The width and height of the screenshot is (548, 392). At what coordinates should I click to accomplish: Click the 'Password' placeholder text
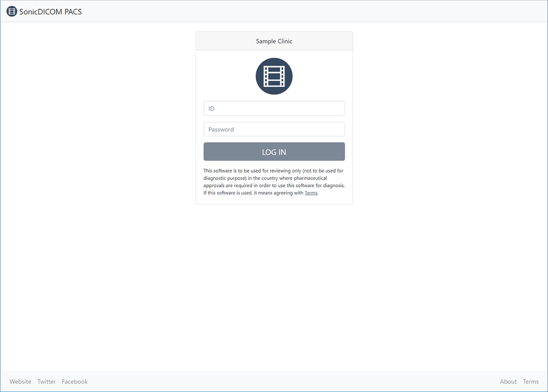(x=221, y=130)
